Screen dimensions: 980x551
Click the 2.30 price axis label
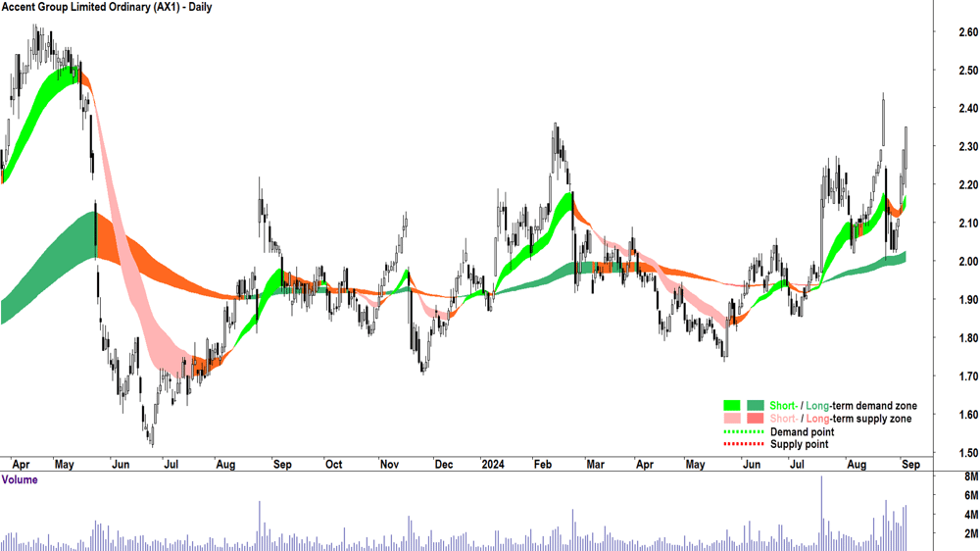click(x=967, y=146)
